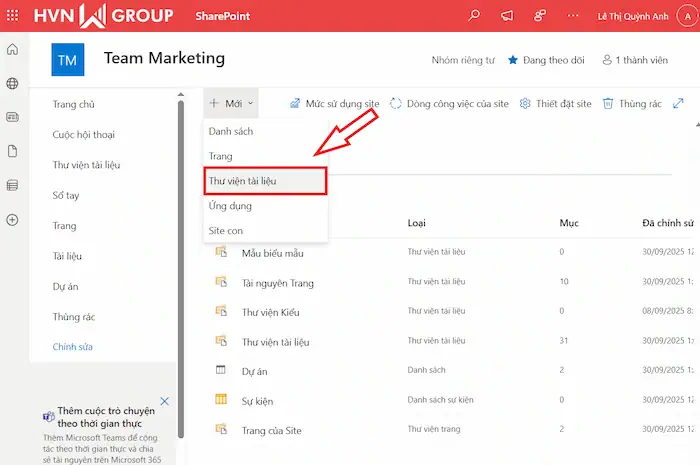Screen dimensions: 700x465
Task: Select Ứng dụng in the Mới menu
Action: (x=230, y=206)
